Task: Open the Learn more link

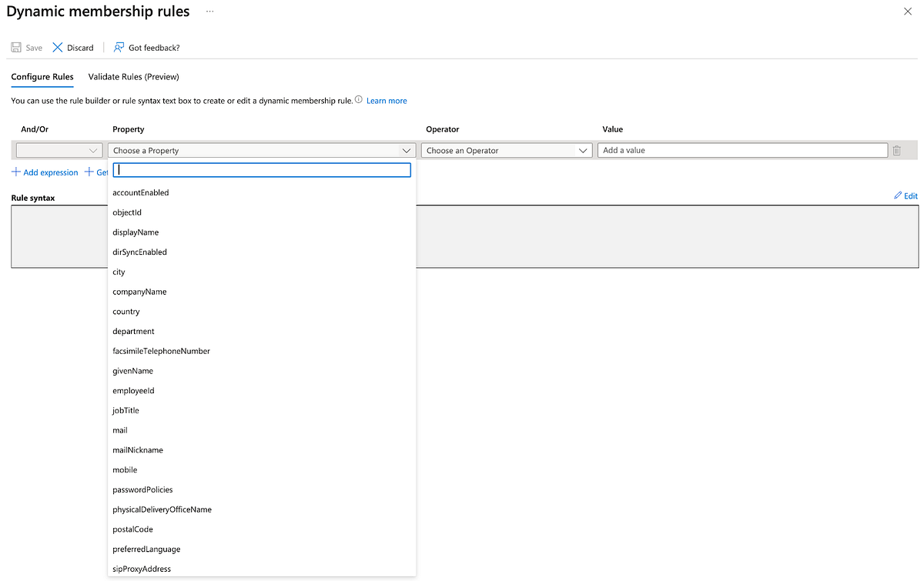Action: click(387, 100)
